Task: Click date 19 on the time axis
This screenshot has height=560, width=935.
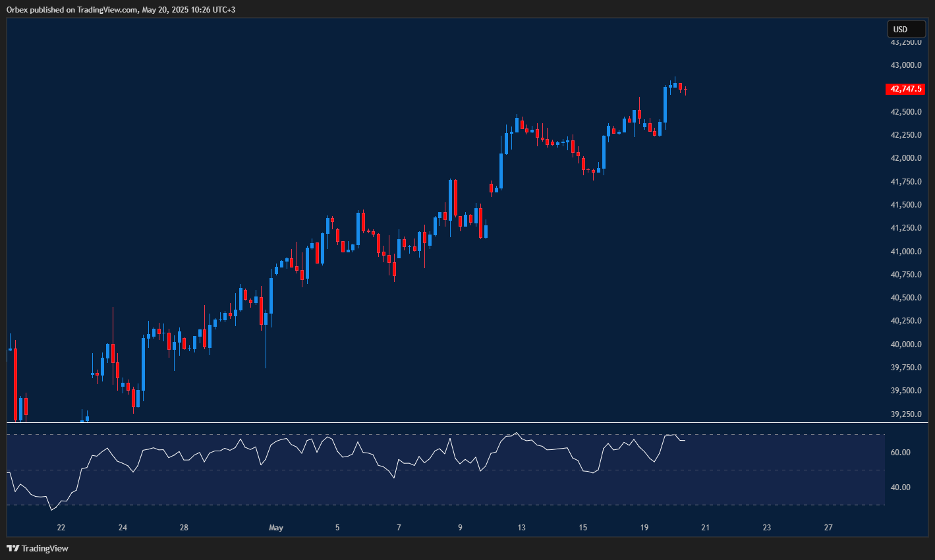Action: point(644,528)
